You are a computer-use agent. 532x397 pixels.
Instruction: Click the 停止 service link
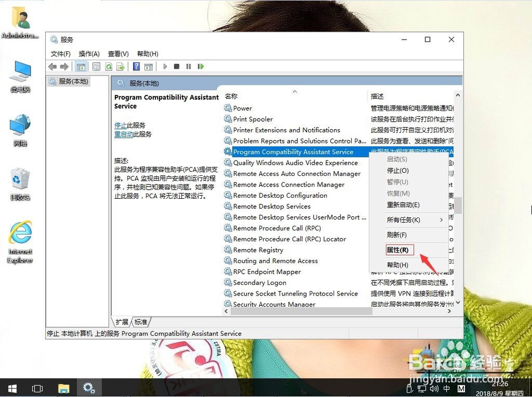tap(120, 125)
